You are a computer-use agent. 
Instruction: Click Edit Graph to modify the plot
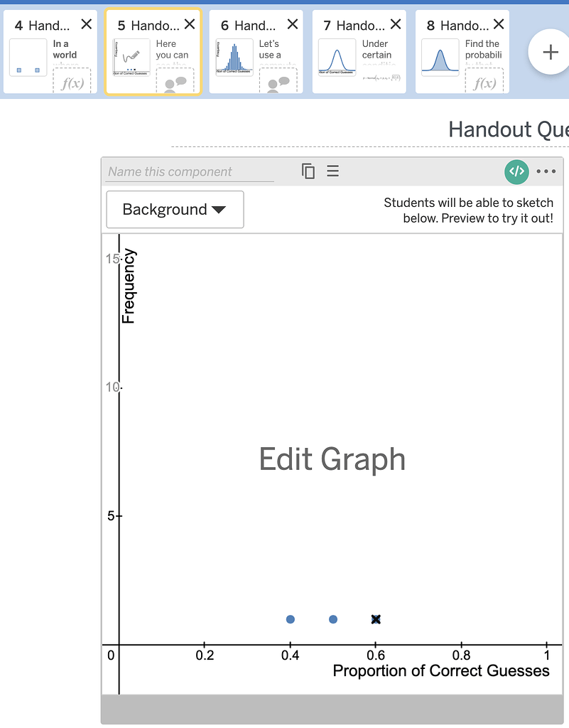click(x=332, y=459)
